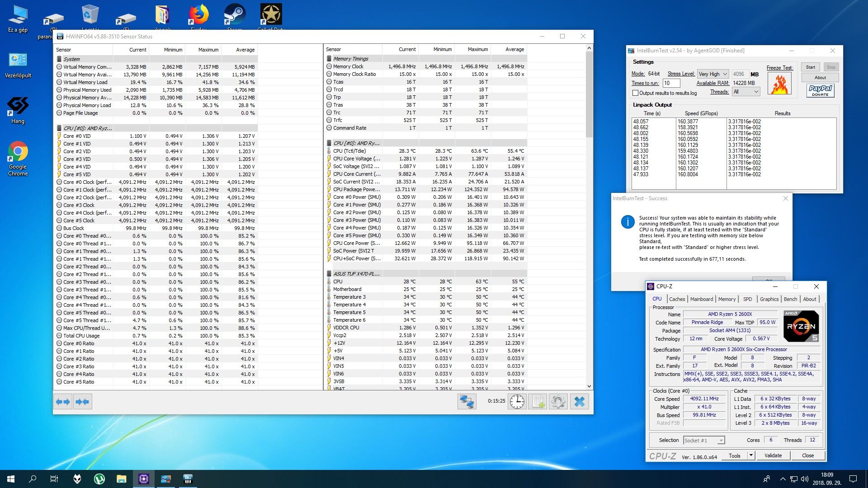Open File Explorer from the taskbar
This screenshot has height=488, width=868.
pos(122,479)
